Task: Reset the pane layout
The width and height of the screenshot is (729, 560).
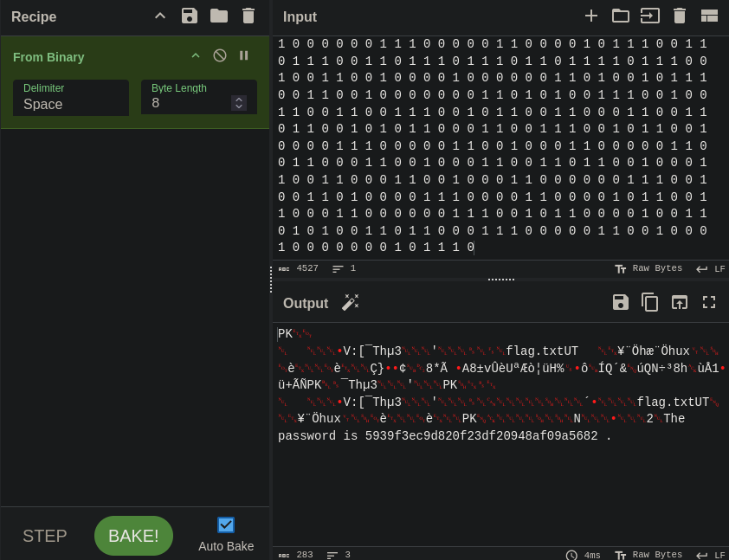Action: 709,16
